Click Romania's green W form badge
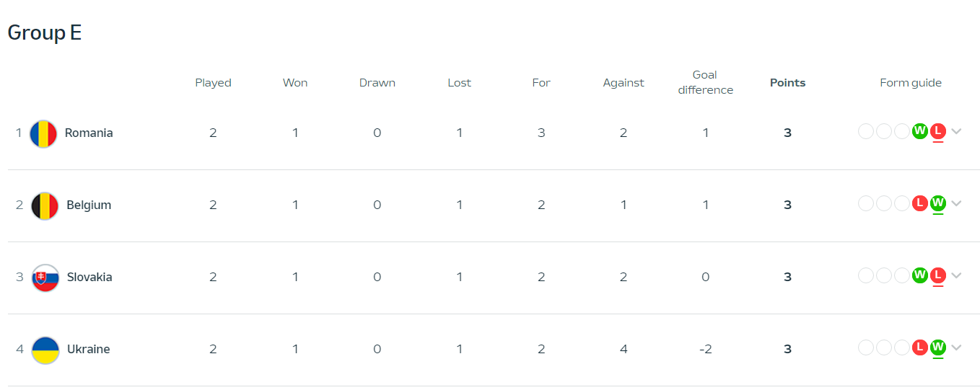Image resolution: width=980 pixels, height=390 pixels. 919,131
